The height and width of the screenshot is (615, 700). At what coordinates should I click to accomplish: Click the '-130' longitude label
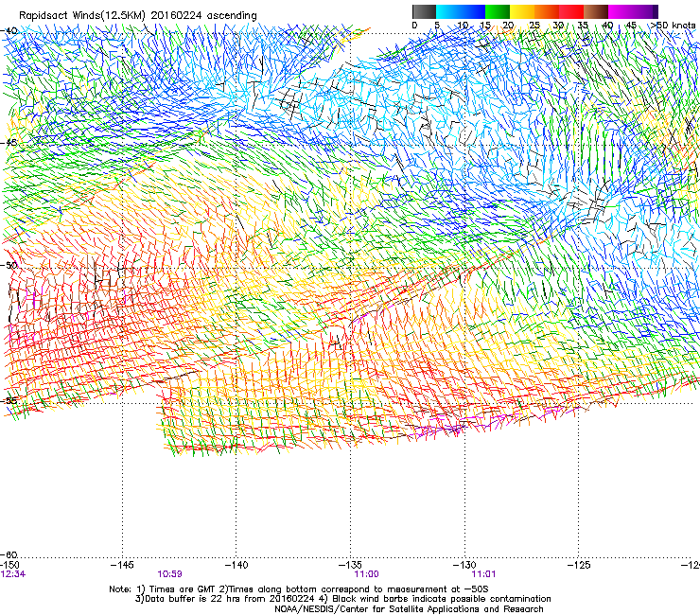[464, 566]
